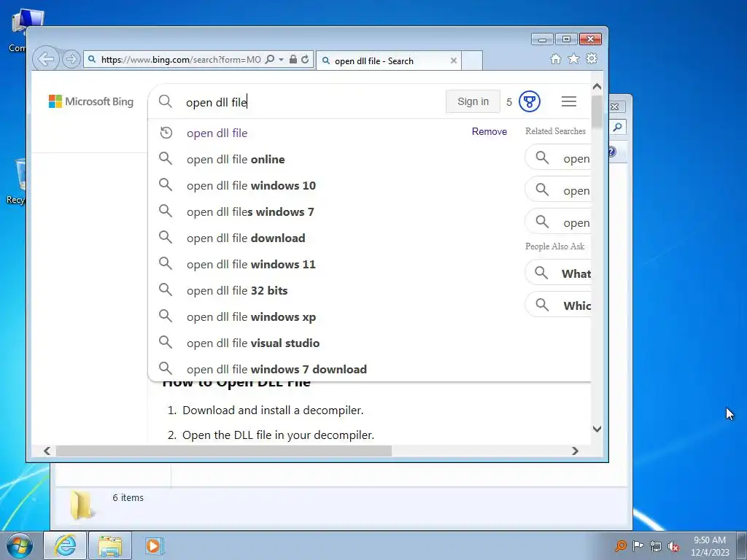The width and height of the screenshot is (747, 560).
Task: Open the browser Home icon
Action: click(555, 58)
